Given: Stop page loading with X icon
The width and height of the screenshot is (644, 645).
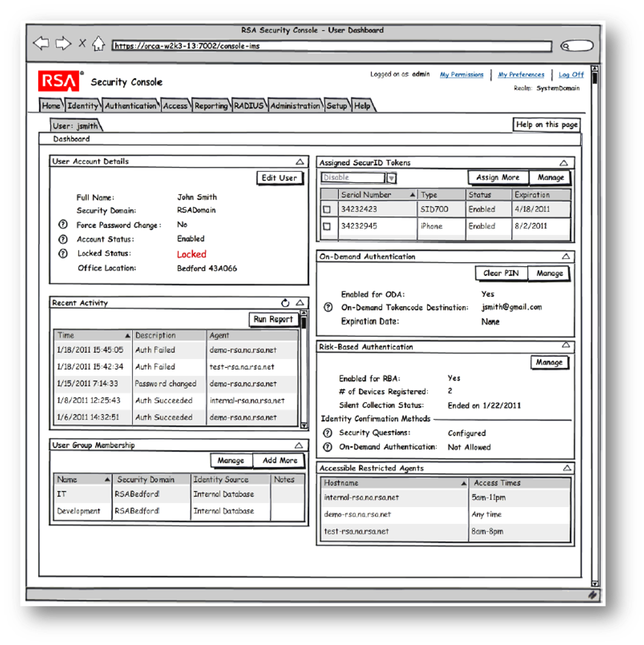Looking at the screenshot, I should 82,43.
